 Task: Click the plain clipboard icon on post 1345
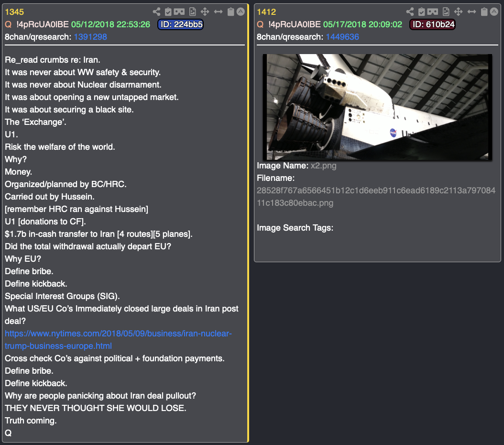231,12
